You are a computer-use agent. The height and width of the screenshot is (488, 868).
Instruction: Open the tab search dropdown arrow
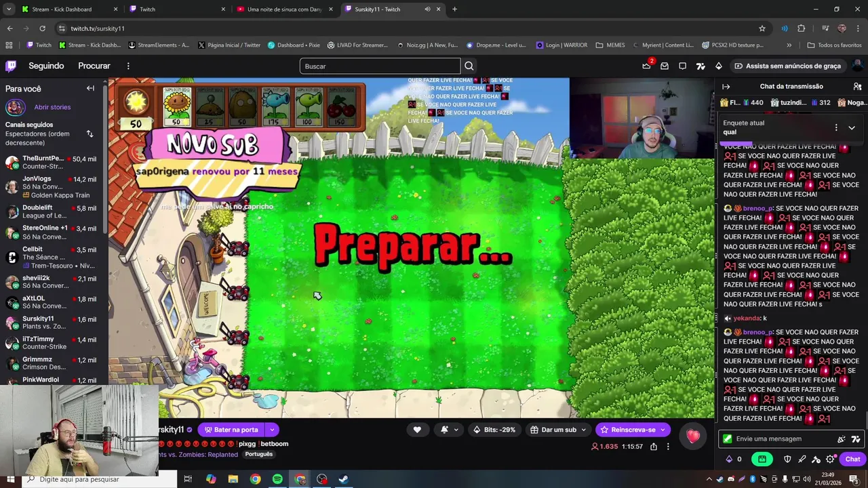(9, 9)
